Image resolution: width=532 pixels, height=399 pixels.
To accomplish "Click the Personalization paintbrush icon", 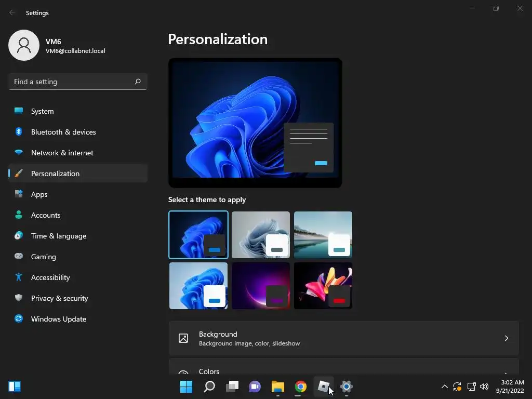I will [19, 174].
